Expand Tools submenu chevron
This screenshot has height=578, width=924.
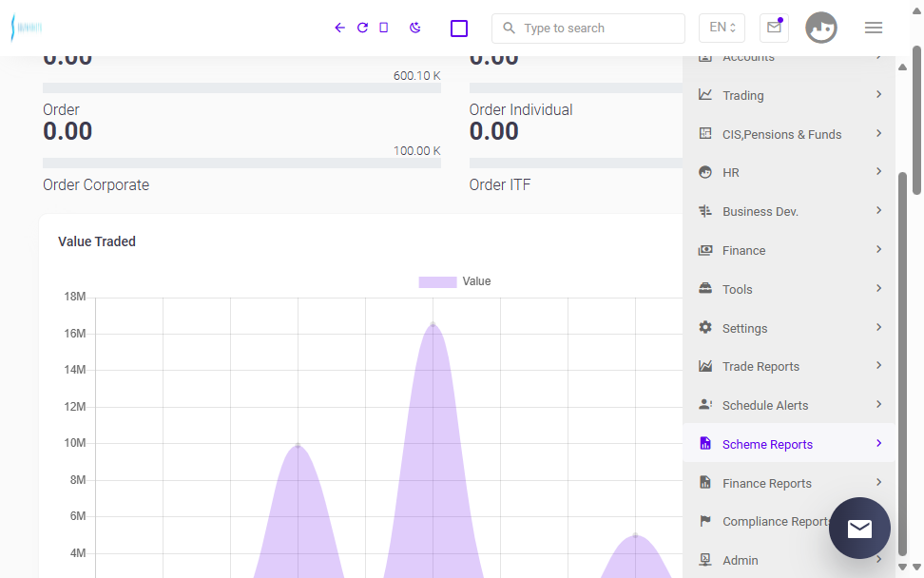coord(878,288)
